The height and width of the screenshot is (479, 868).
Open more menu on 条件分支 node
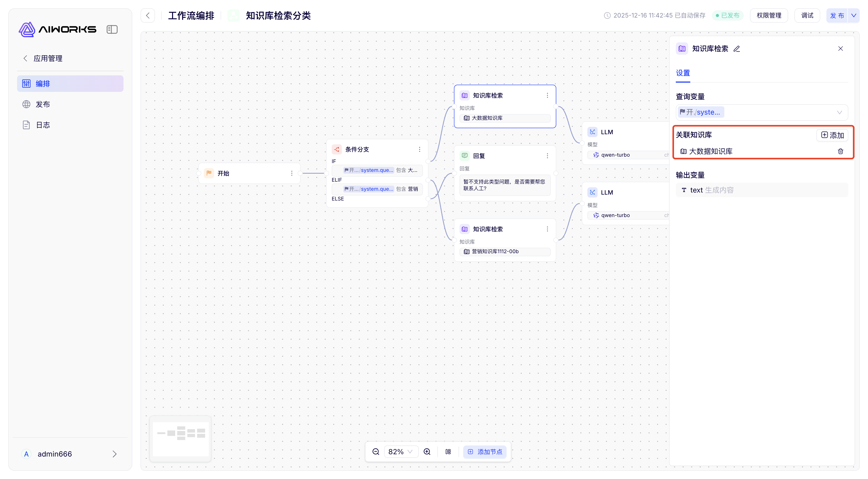click(x=420, y=149)
